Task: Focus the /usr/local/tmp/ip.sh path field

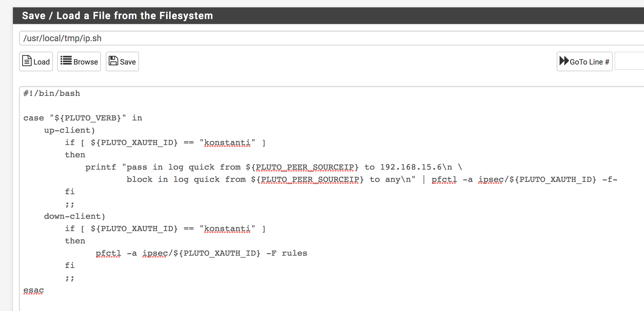Action: point(332,38)
